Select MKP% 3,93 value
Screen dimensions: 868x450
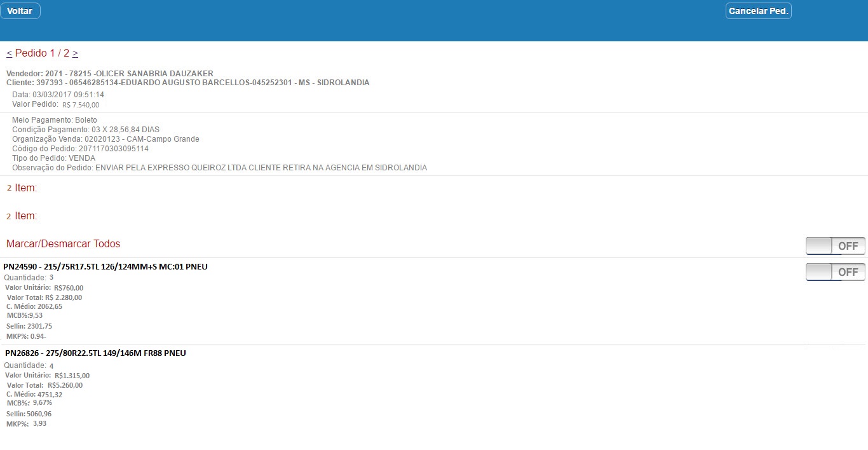click(x=26, y=424)
